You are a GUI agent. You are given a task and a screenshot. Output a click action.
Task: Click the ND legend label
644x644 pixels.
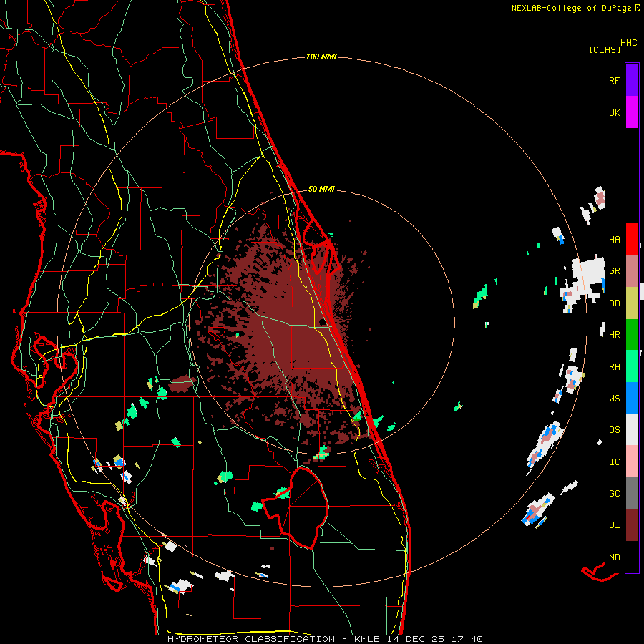[614, 557]
